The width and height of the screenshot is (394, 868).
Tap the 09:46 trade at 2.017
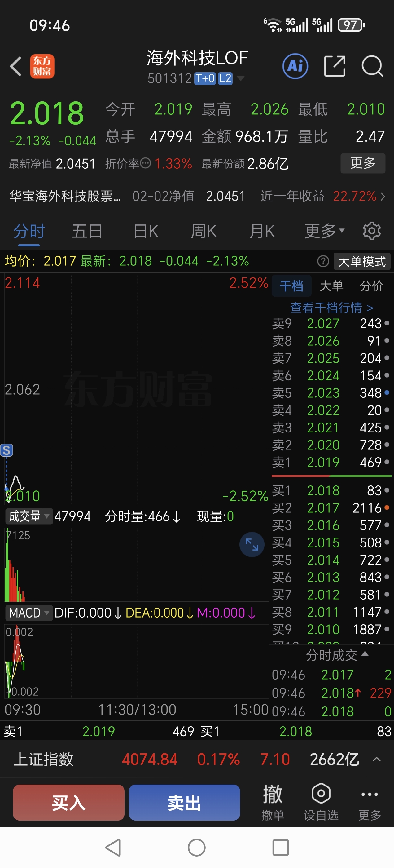331,675
